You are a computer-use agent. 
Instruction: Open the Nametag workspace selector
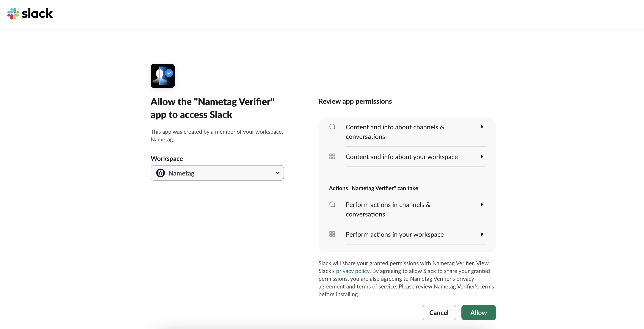tap(217, 173)
